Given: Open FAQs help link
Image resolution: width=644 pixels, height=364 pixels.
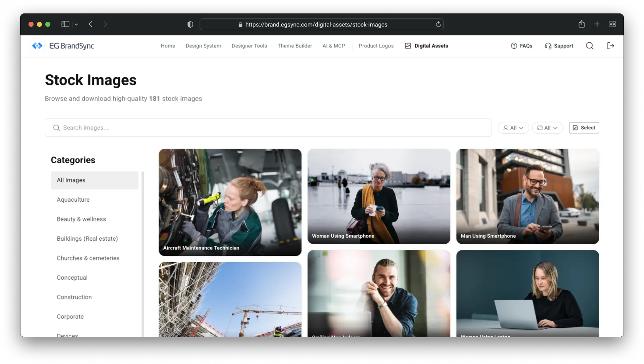Looking at the screenshot, I should [x=522, y=46].
